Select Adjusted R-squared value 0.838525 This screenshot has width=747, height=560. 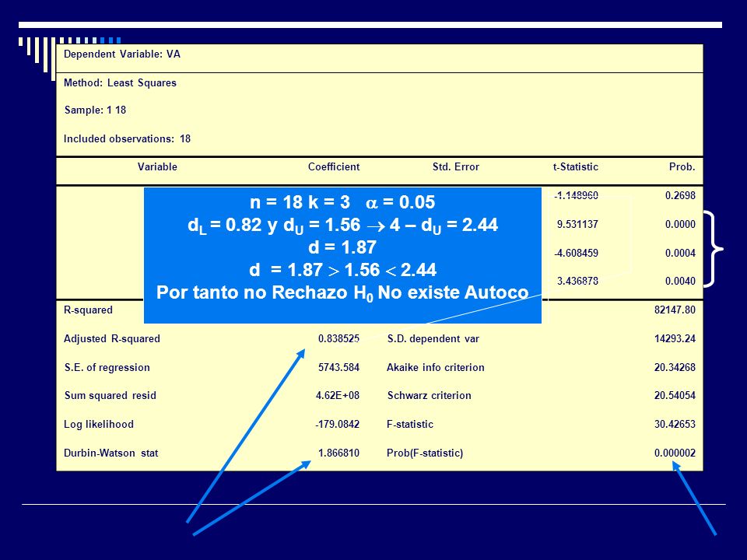click(338, 338)
